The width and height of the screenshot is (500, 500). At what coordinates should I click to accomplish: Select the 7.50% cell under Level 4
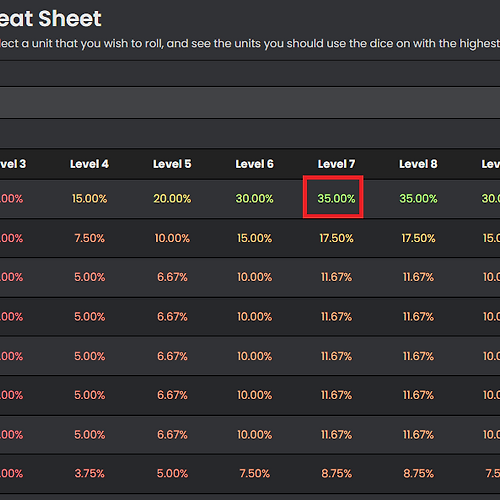(89, 238)
